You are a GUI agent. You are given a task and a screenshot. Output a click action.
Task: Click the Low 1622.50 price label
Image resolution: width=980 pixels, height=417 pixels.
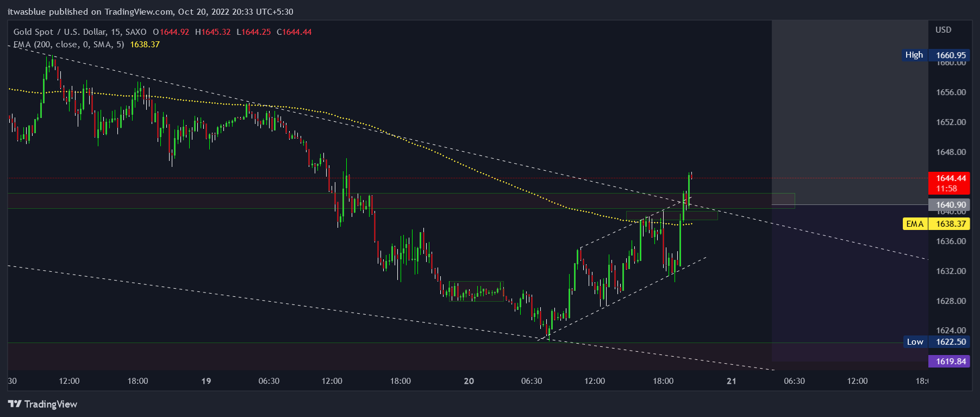click(937, 342)
